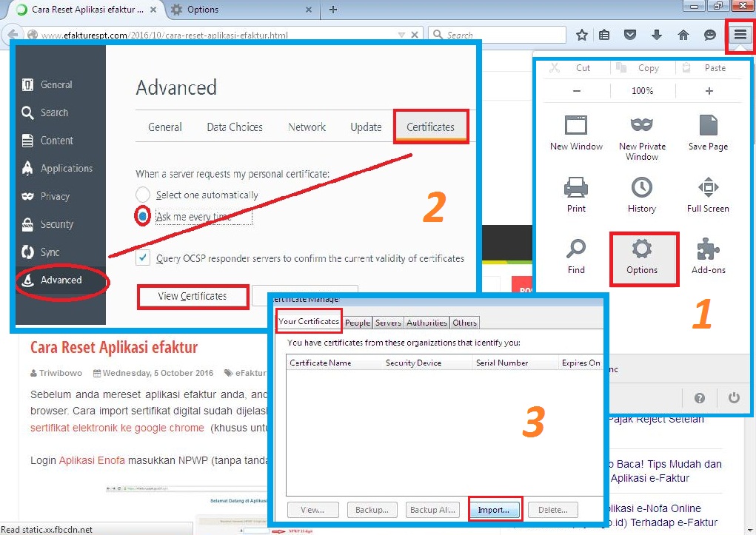The height and width of the screenshot is (535, 756).
Task: Choose 'Select one automatically' radio button
Action: point(143,195)
